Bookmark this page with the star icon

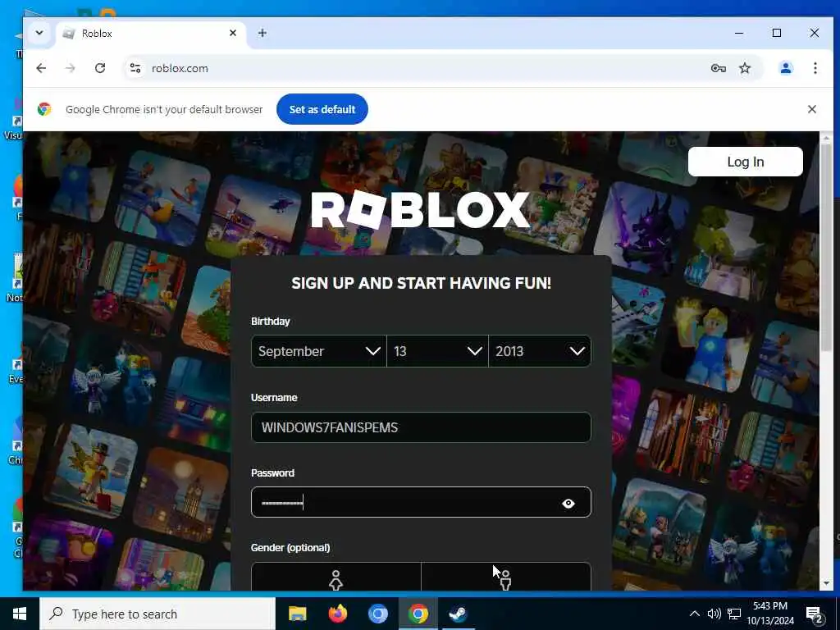click(x=745, y=68)
